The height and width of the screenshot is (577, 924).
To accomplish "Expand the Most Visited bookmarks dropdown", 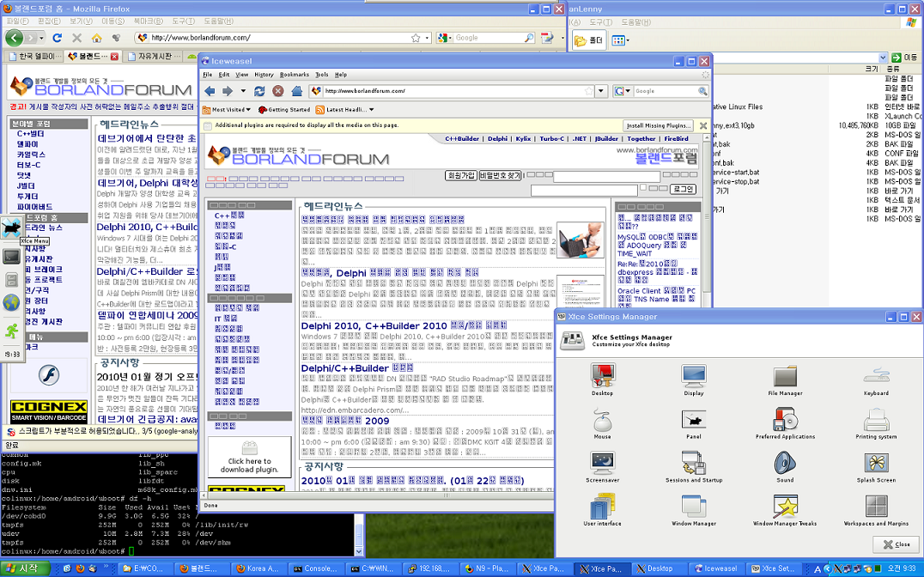I will [x=227, y=110].
